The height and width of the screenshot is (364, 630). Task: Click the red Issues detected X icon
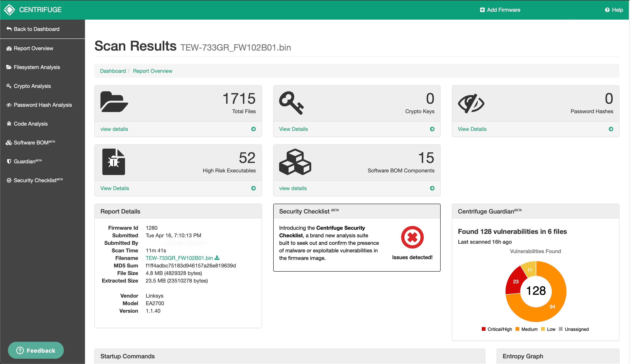click(412, 237)
